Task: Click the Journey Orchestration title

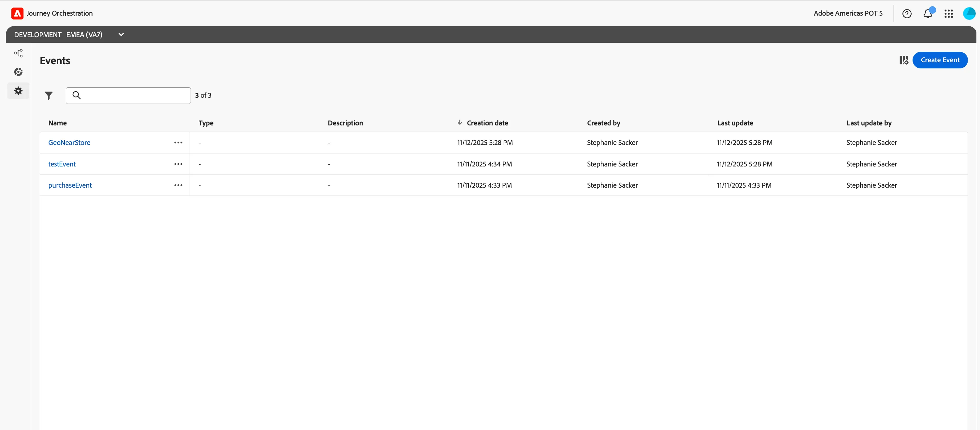Action: [60, 13]
